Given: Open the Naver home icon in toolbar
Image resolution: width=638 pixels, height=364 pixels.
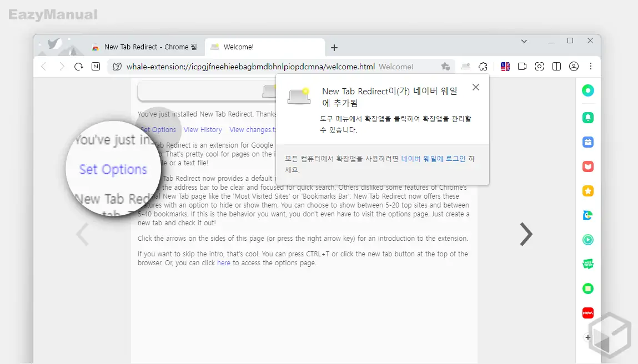Looking at the screenshot, I should (96, 67).
